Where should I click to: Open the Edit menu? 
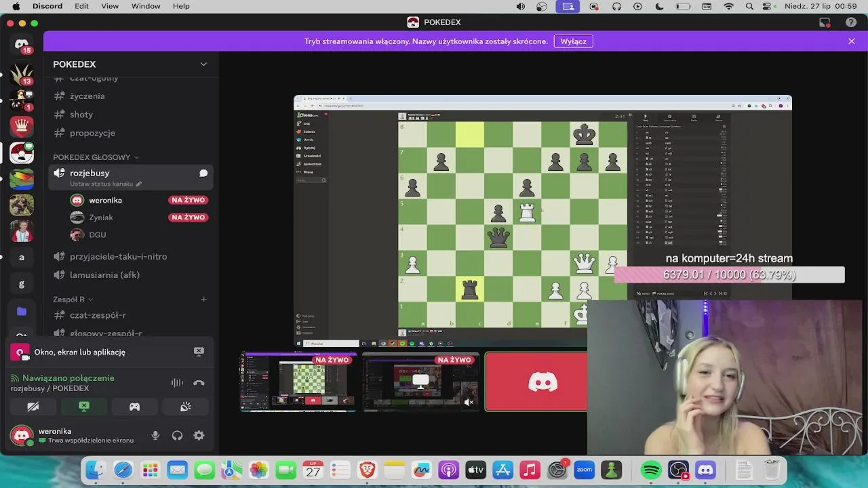coord(81,6)
